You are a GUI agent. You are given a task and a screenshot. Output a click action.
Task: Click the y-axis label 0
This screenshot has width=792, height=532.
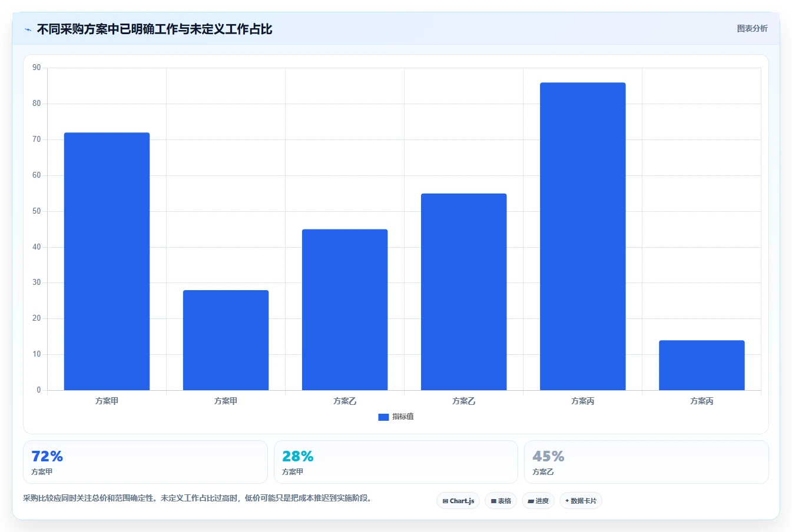click(x=39, y=390)
